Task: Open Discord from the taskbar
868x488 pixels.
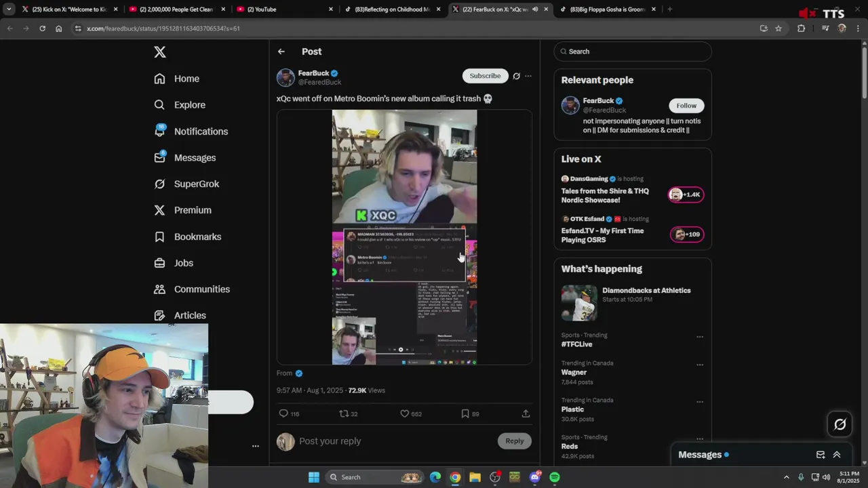Action: [535, 477]
